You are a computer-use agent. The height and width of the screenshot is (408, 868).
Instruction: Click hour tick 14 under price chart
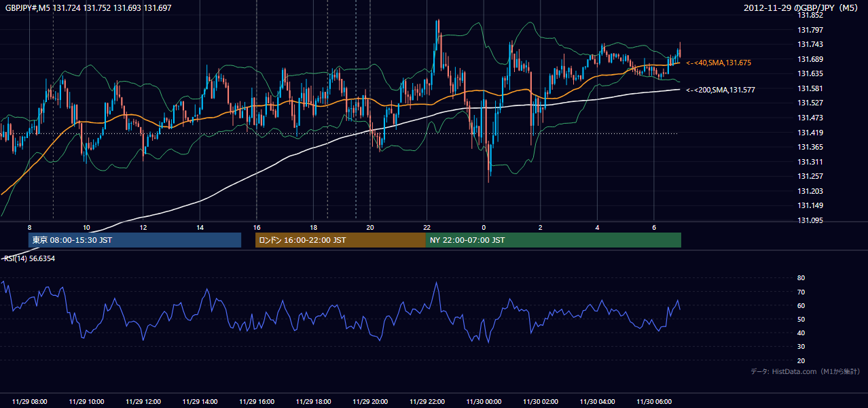pyautogui.click(x=200, y=227)
